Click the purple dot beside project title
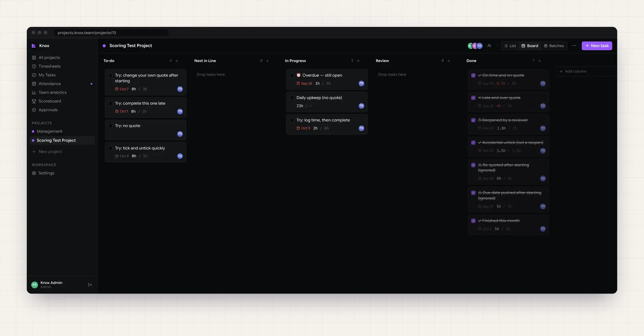This screenshot has width=644, height=336. pos(104,46)
